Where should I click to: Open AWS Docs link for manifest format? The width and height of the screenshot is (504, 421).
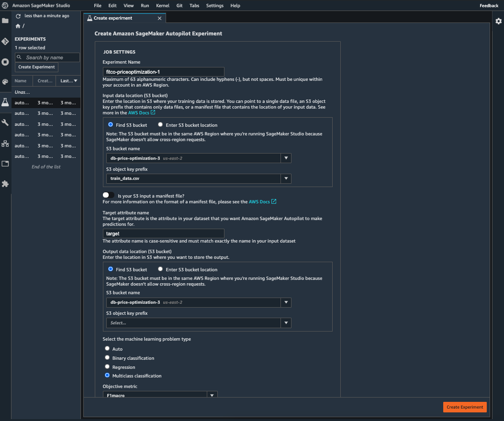point(259,202)
